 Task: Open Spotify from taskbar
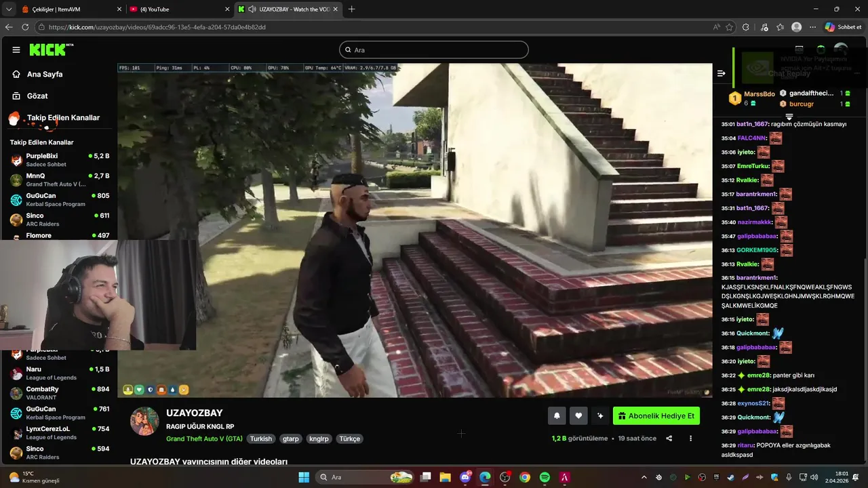[545, 477]
